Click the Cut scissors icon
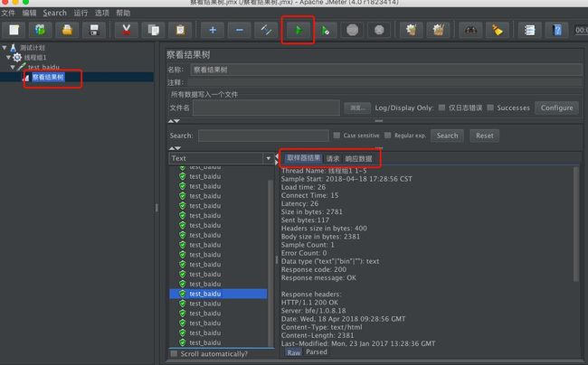This screenshot has height=365, width=588. click(x=127, y=30)
